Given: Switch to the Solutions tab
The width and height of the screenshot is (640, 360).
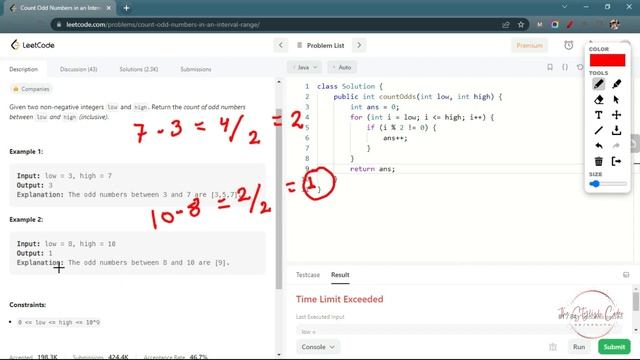Looking at the screenshot, I should [139, 69].
